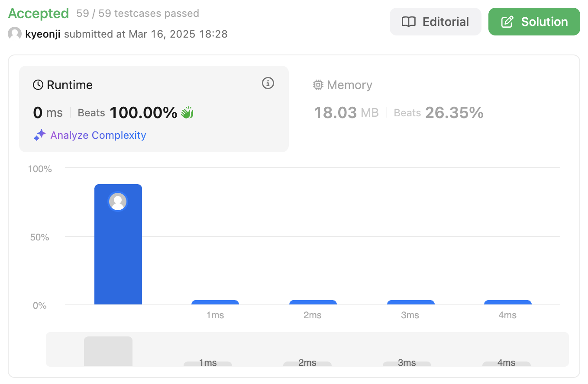Click the chip icon beside Memory

pos(318,85)
